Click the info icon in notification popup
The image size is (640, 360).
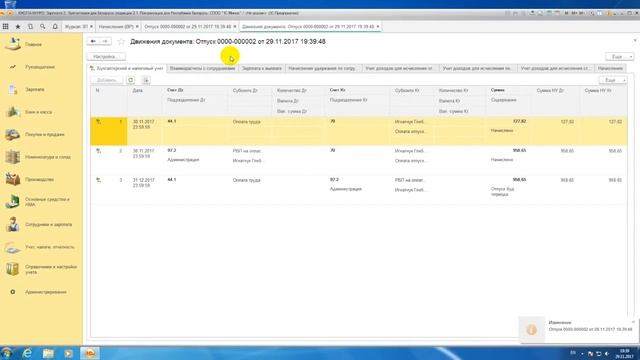[531, 329]
